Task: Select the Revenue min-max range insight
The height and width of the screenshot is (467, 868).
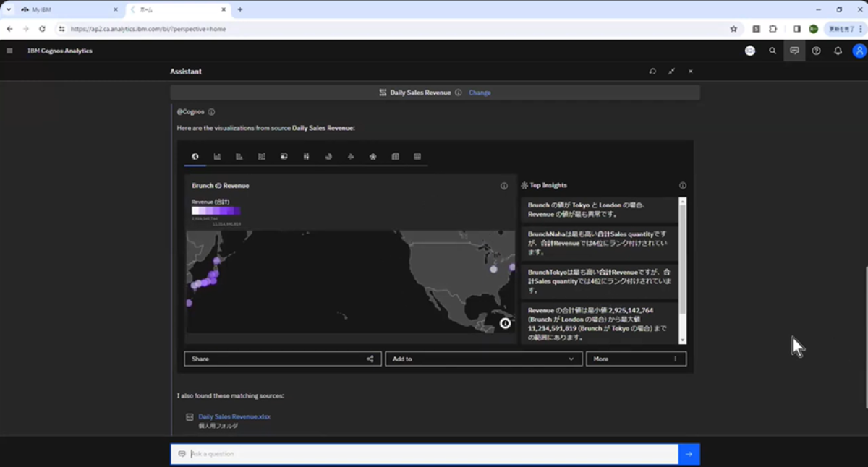Action: [x=599, y=323]
